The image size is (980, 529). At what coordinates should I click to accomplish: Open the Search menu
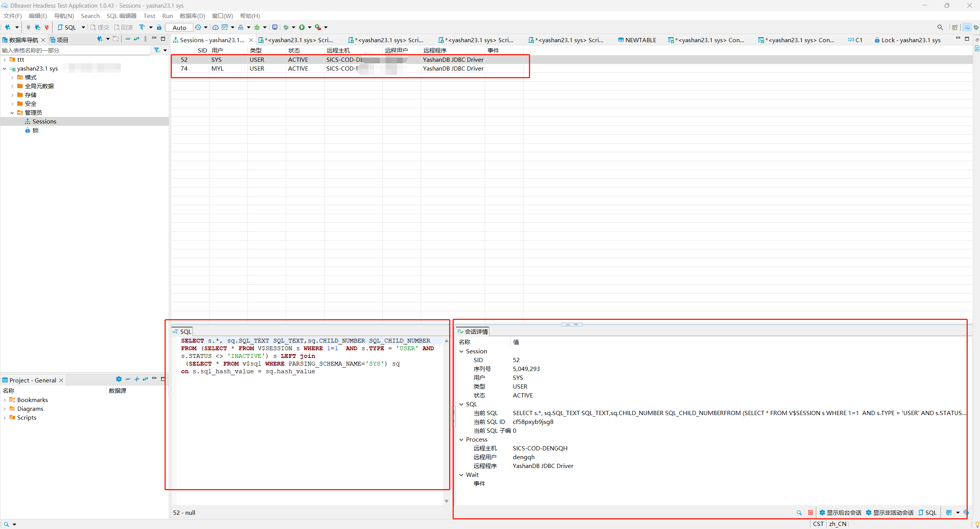point(90,16)
